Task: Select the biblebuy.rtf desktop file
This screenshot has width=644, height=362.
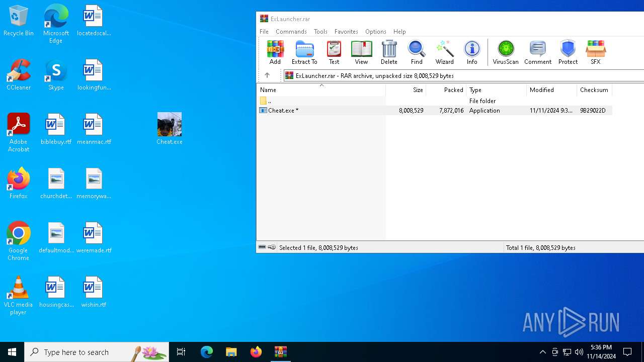Action: click(x=56, y=129)
